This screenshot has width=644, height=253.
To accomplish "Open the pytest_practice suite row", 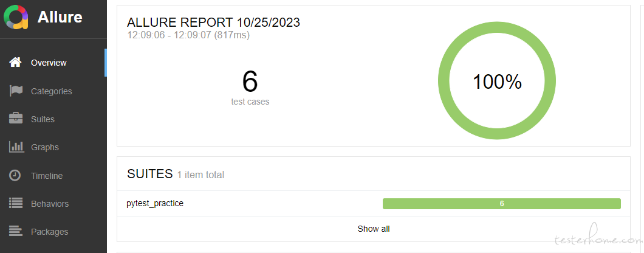I will pos(374,204).
